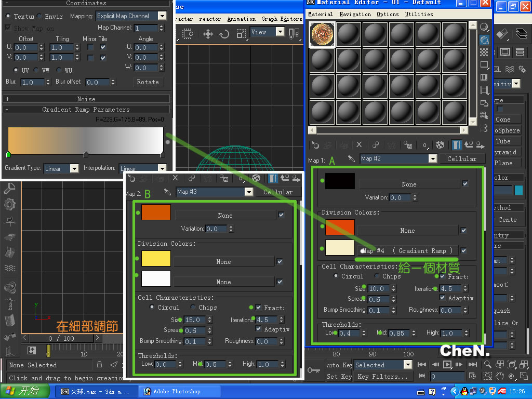Click the Play Animation button

point(447,365)
